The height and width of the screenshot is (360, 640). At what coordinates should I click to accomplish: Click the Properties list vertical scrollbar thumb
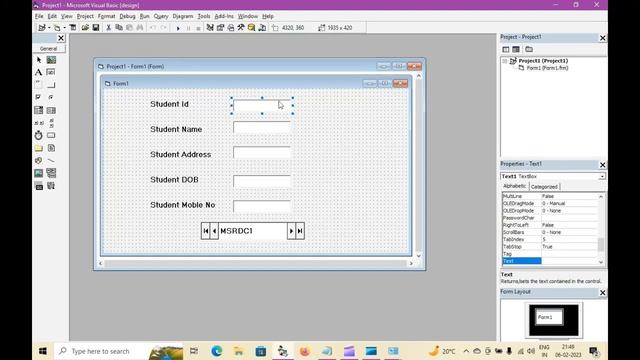pyautogui.click(x=601, y=244)
